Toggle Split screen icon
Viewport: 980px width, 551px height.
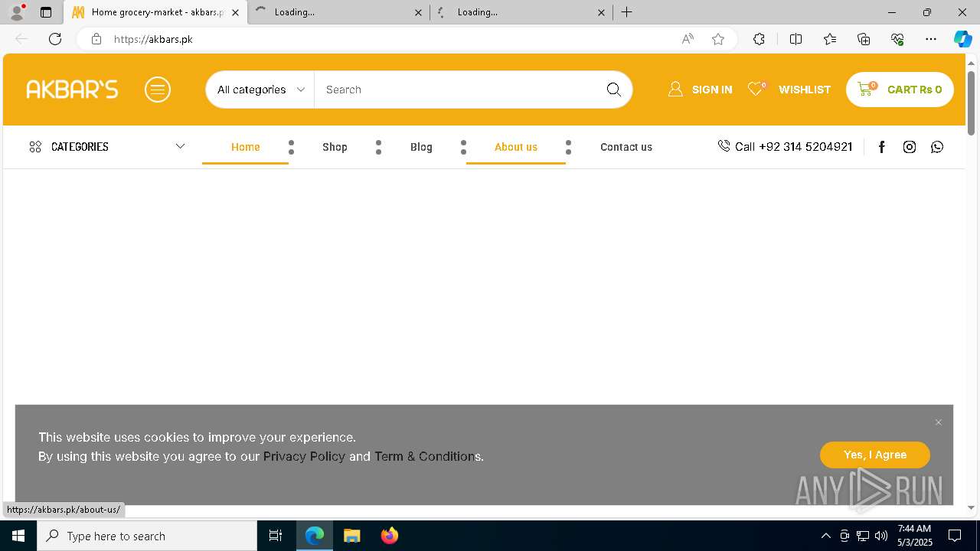[x=795, y=39]
